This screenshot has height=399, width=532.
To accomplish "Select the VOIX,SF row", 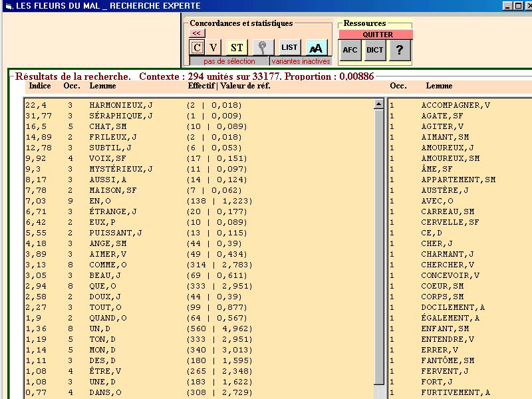I will [198, 158].
